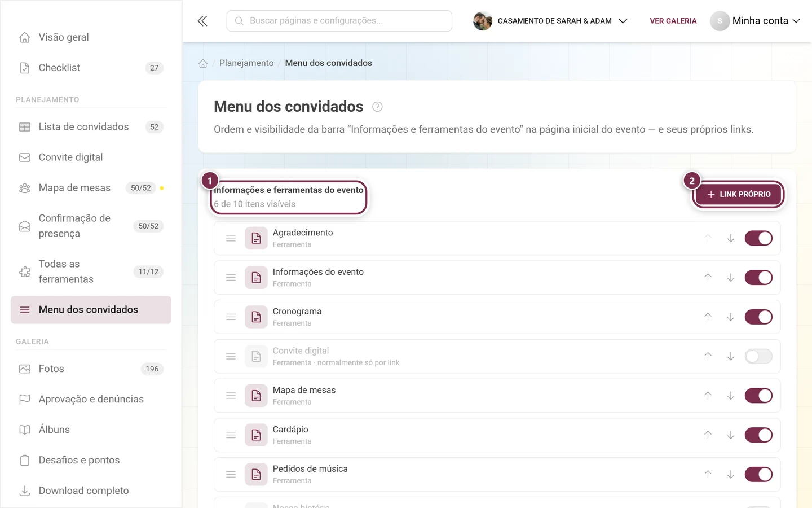812x508 pixels.
Task: Open the Casamento de Sarah & Adam dropdown
Action: 550,21
